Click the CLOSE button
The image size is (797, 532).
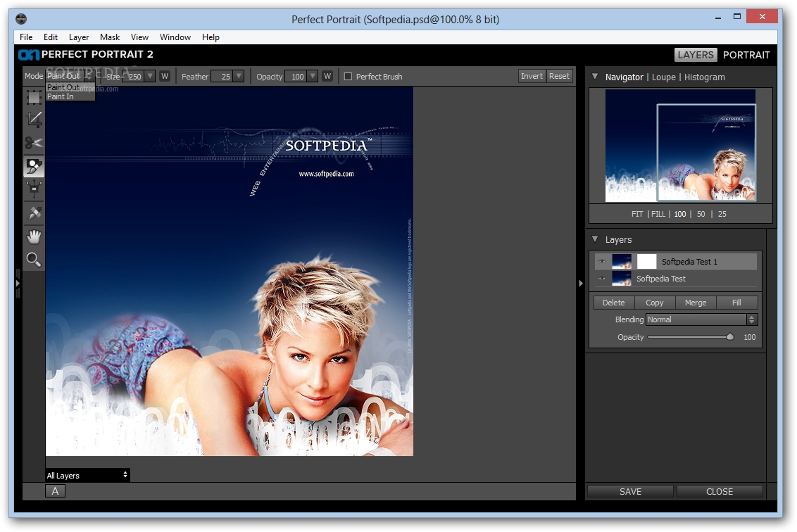click(720, 491)
